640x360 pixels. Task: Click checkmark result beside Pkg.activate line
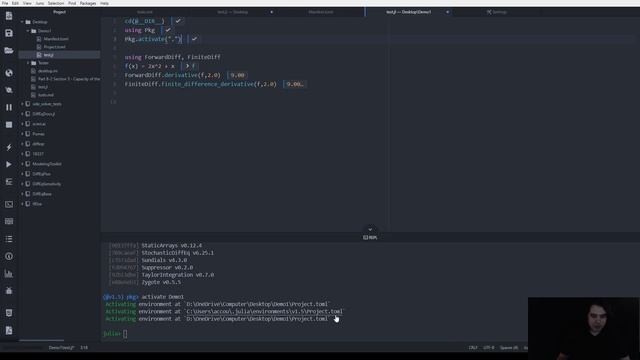point(194,39)
